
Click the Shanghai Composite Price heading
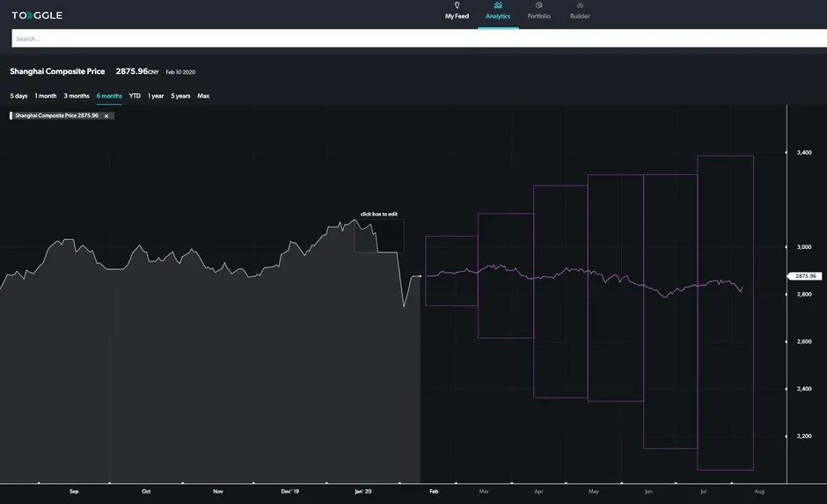(x=57, y=71)
